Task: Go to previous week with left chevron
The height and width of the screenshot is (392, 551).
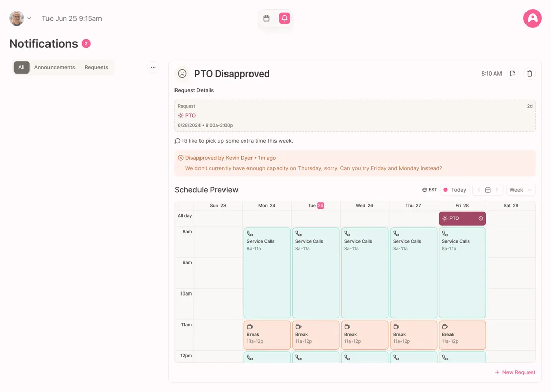Action: [479, 190]
